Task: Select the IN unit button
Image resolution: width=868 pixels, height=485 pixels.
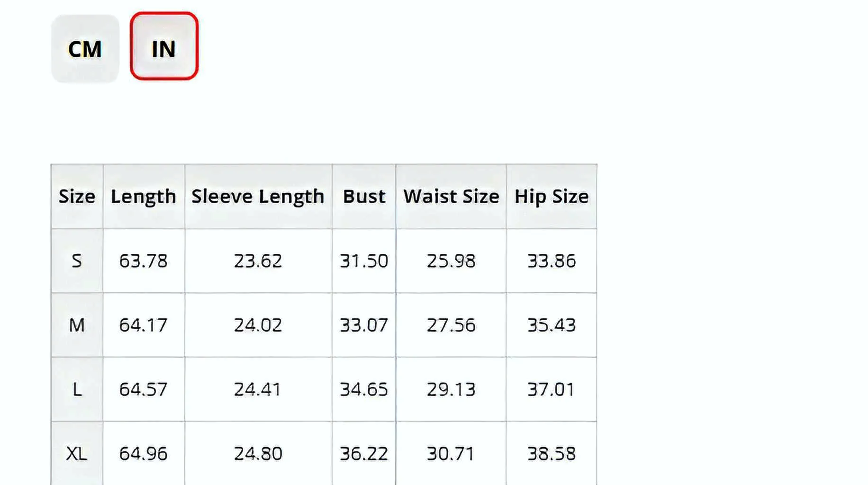Action: (164, 46)
